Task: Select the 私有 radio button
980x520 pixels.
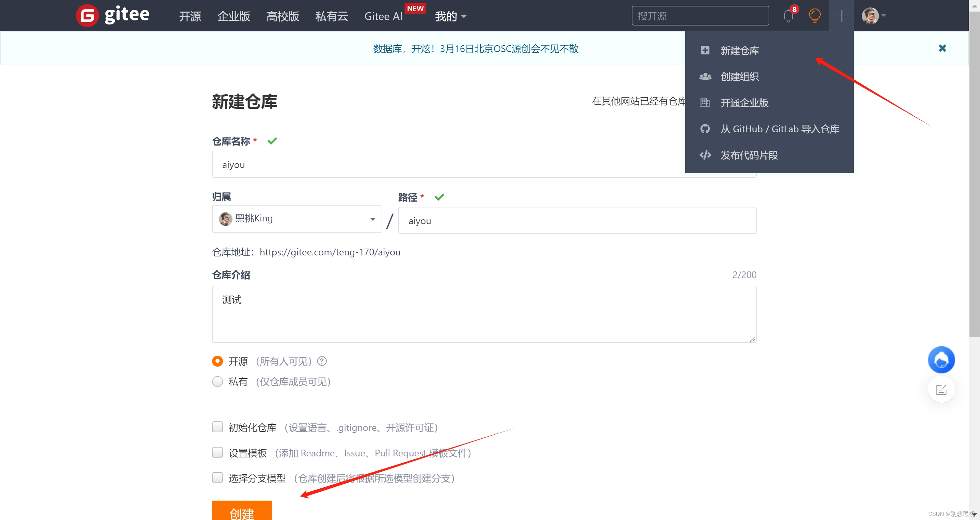Action: pos(217,382)
